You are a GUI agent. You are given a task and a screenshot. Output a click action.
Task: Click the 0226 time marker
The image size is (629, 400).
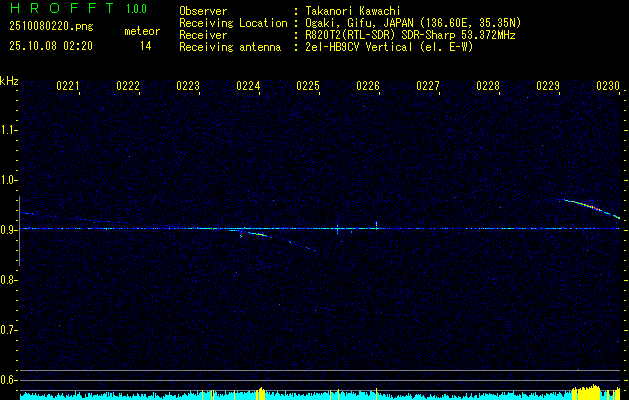368,85
